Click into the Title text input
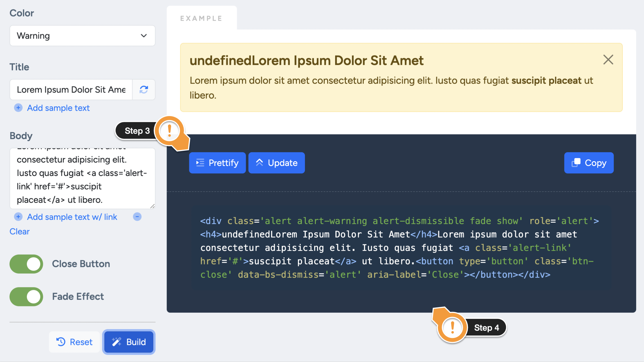Screen dimensions: 644x362 point(71,90)
